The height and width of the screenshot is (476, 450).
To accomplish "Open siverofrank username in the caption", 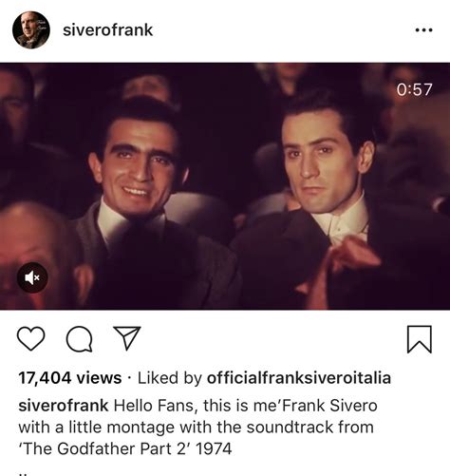I will 64,406.
